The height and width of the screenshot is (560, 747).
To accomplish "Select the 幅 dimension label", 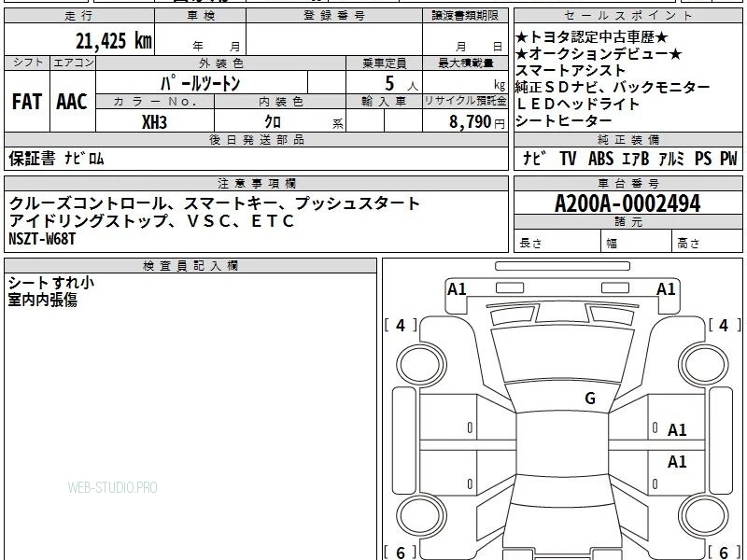I will 612,244.
